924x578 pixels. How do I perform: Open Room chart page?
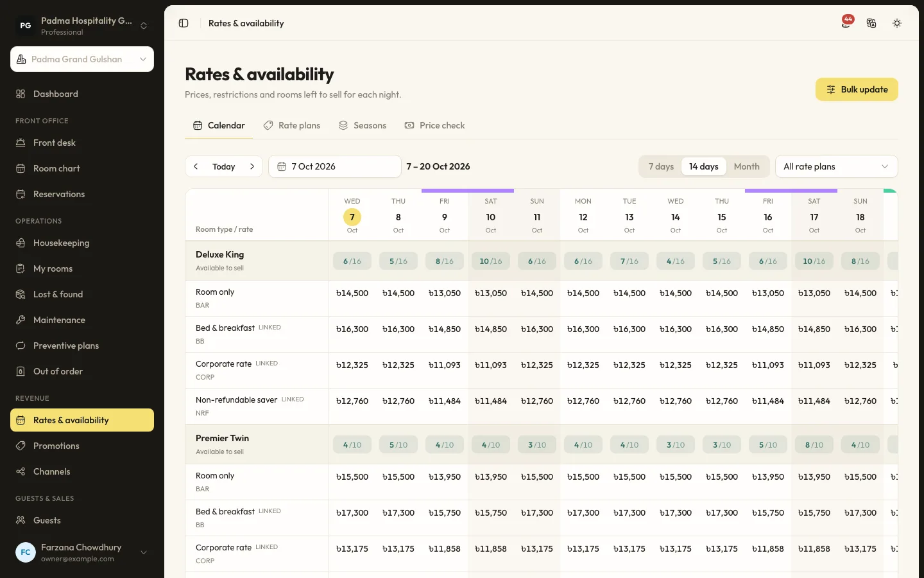(82, 168)
